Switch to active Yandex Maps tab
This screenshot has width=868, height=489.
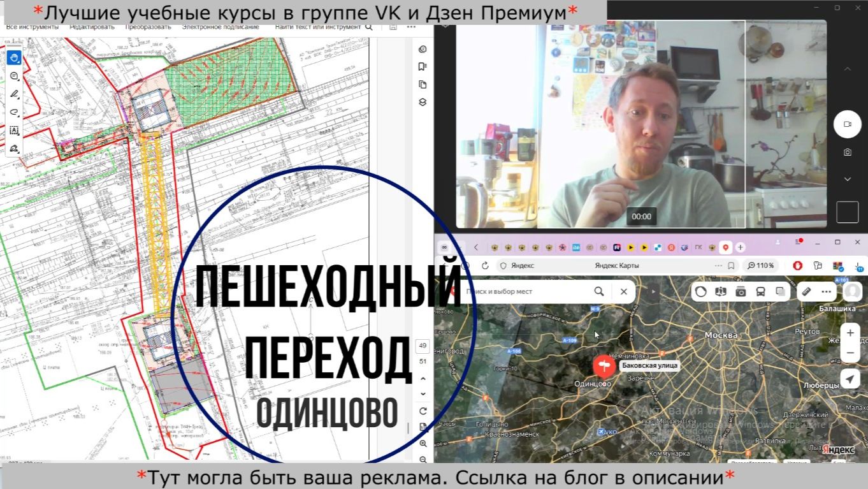(x=726, y=247)
